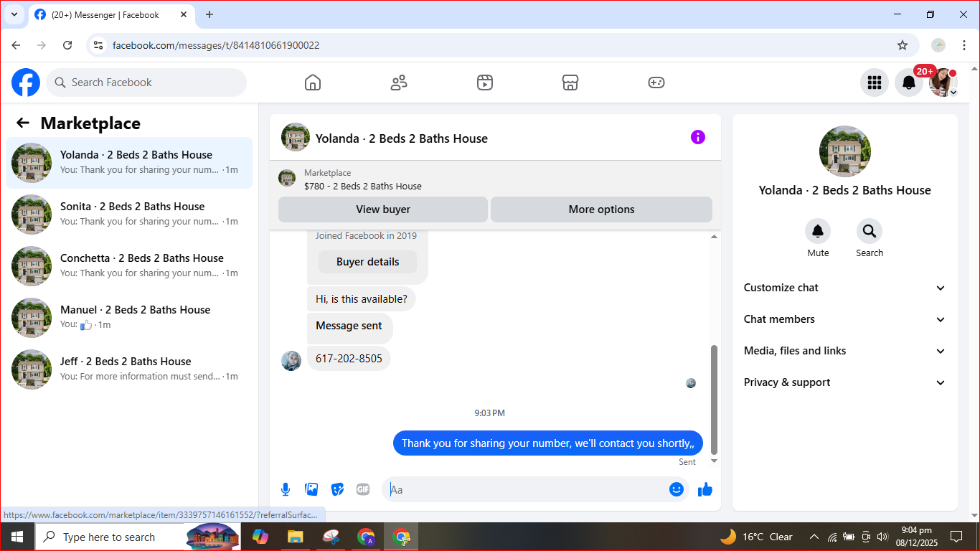The width and height of the screenshot is (980, 551).
Task: Choose a sticker with the sticker icon
Action: coord(337,489)
